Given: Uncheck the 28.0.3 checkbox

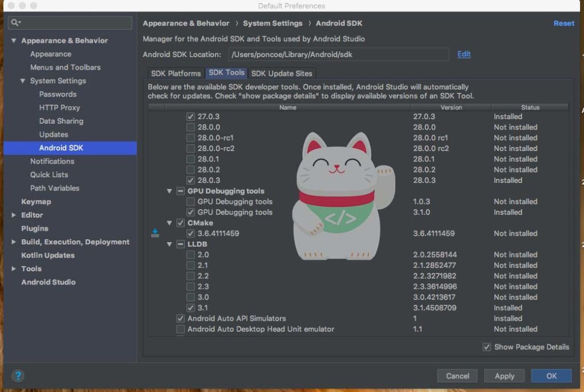Looking at the screenshot, I should 190,181.
